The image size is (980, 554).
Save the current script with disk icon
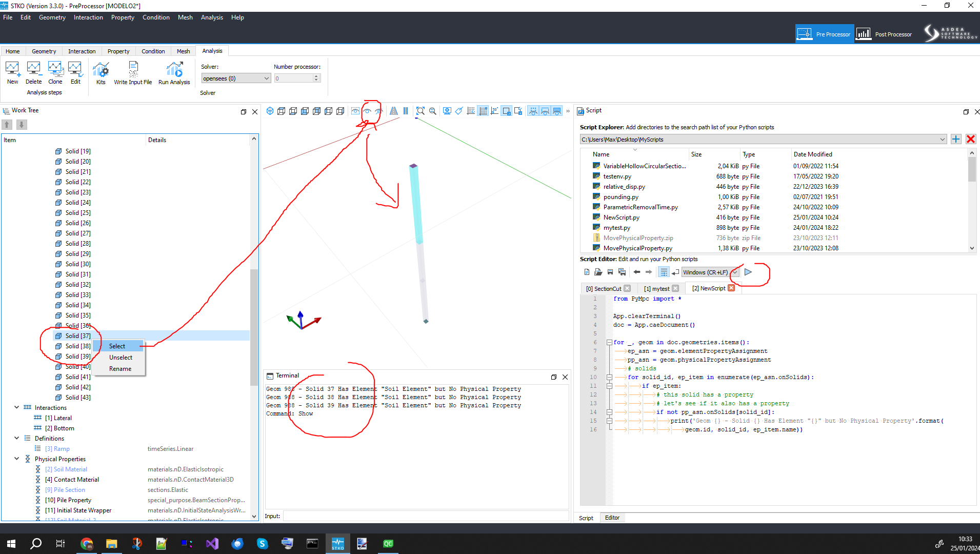point(610,272)
